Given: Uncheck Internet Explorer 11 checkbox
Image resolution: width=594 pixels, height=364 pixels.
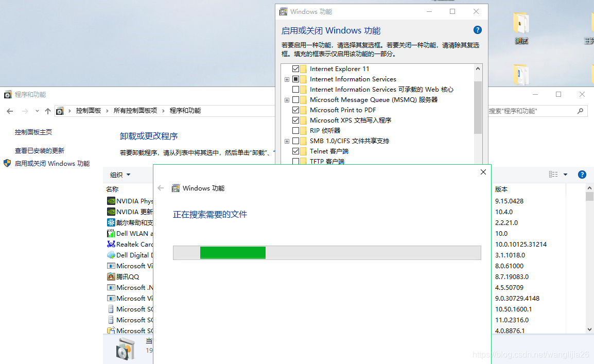Looking at the screenshot, I should [296, 69].
